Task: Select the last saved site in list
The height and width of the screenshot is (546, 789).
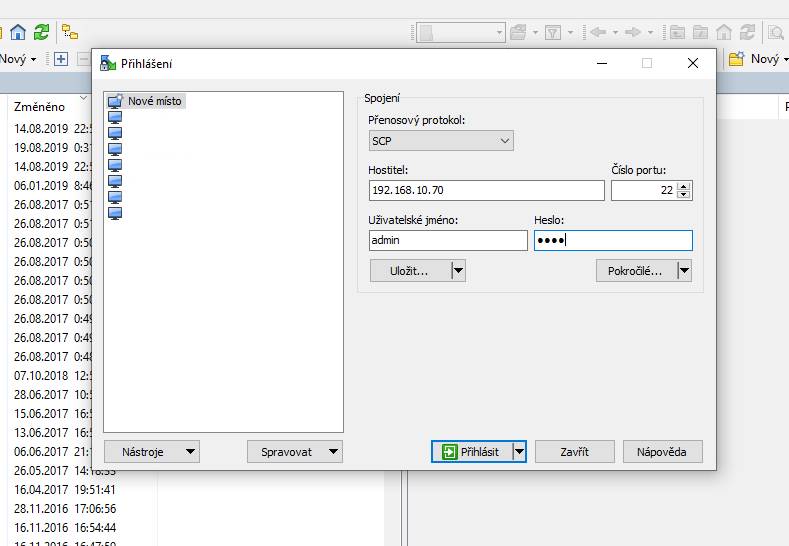Action: click(115, 212)
